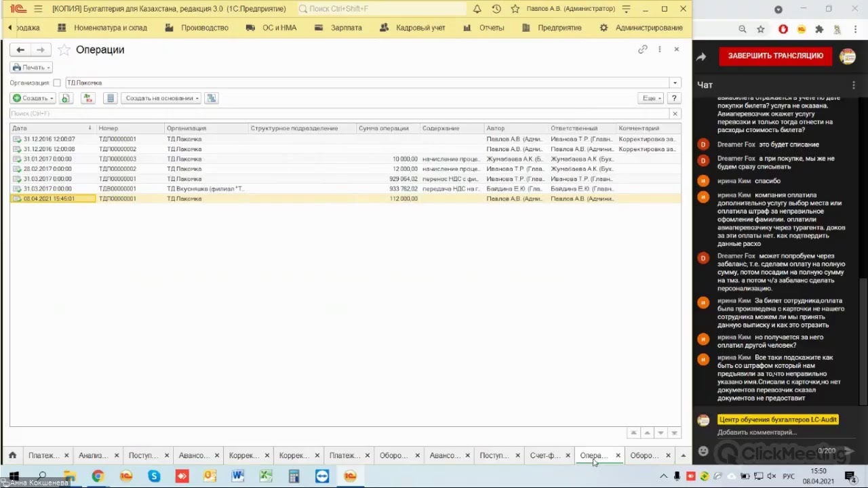Click the share arrow in ClickMeeting panel

coord(702,57)
